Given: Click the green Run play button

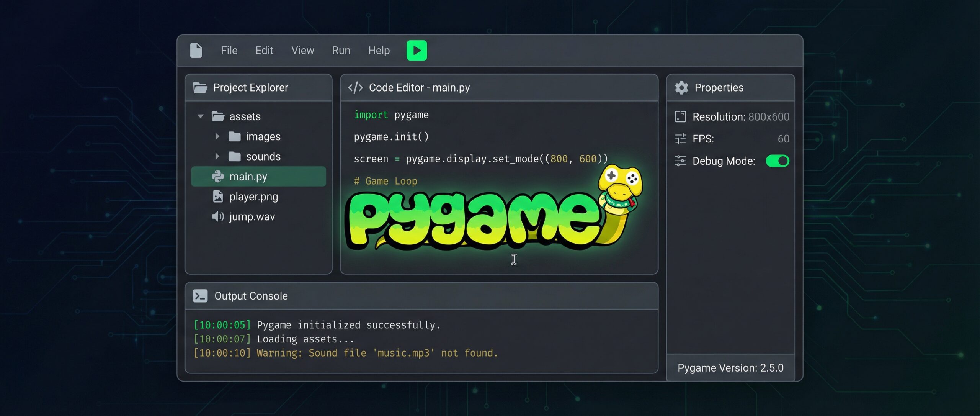Looking at the screenshot, I should point(416,51).
